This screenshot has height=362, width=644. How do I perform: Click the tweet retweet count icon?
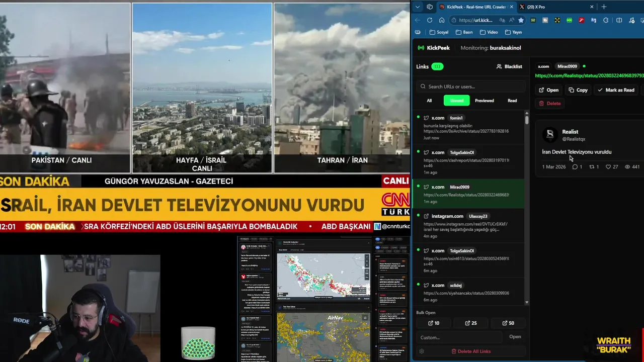[x=592, y=167]
